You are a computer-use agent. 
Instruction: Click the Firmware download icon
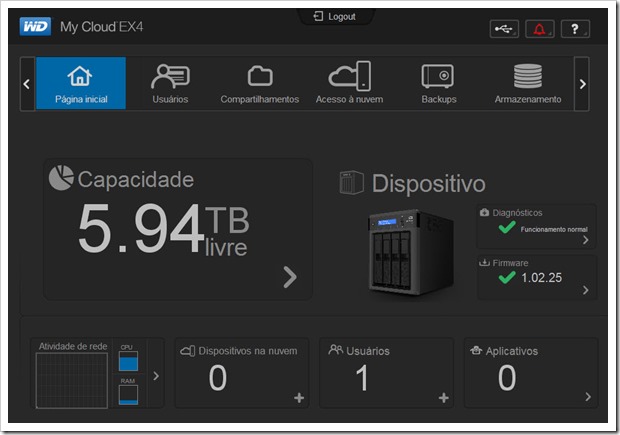click(x=484, y=263)
